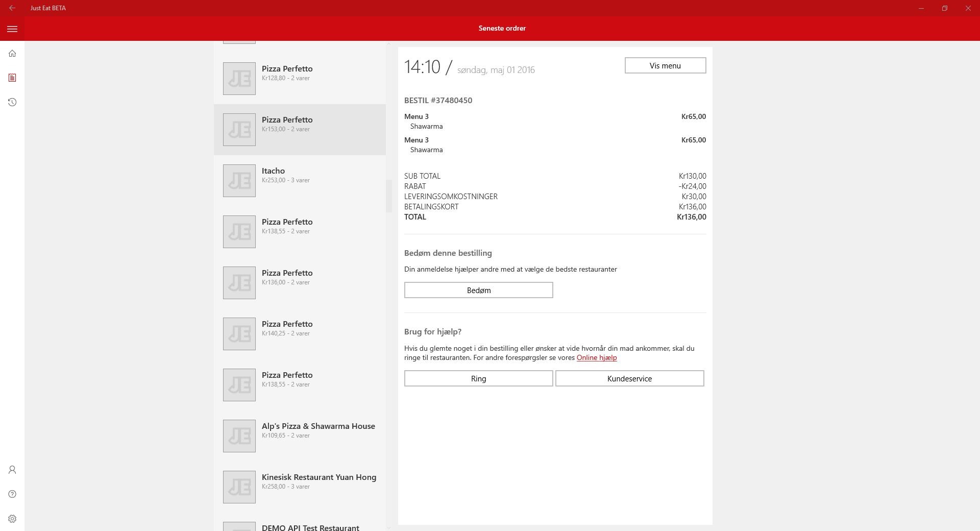Viewport: 980px width, 531px height.
Task: Open the account profile icon
Action: pos(12,470)
